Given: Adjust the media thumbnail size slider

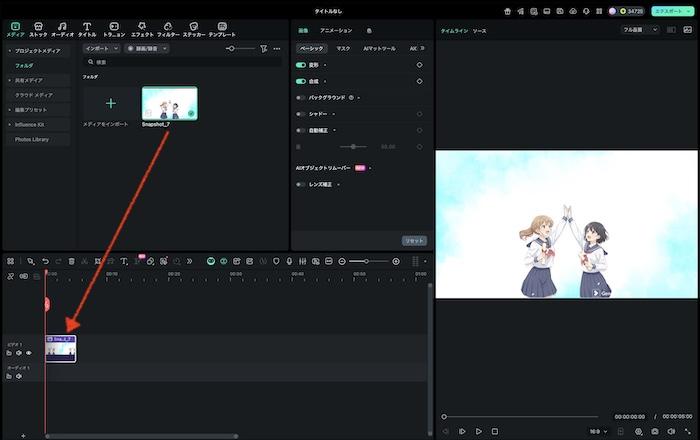Looking at the screenshot, I should tap(241, 48).
